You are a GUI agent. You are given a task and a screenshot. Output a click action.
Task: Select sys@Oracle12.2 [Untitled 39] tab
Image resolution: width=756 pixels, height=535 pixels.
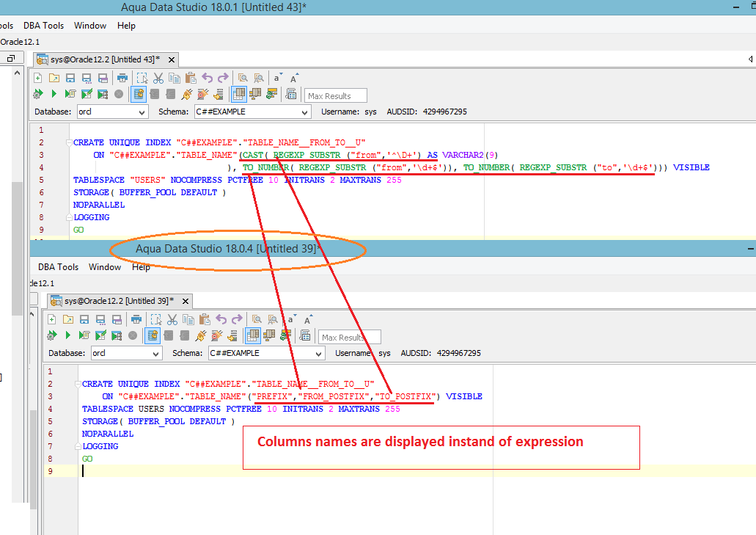[x=120, y=301]
